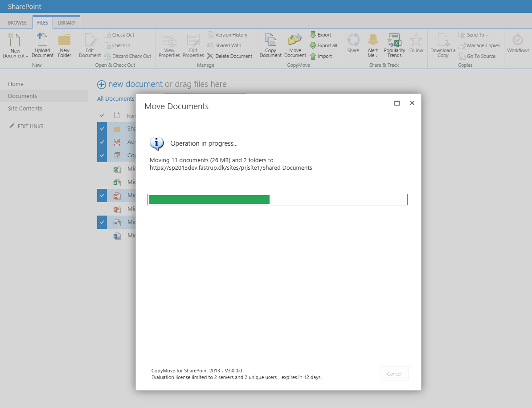Open Popularity Trends

[394, 46]
